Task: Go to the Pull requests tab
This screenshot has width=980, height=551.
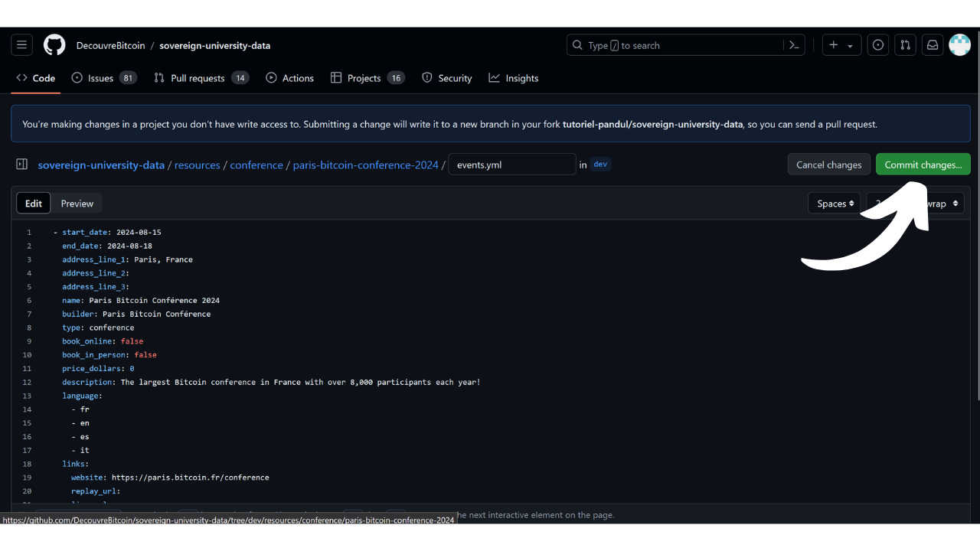Action: [201, 78]
